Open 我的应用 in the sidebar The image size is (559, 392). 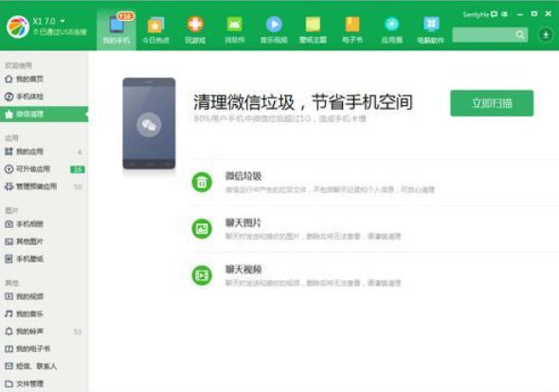(45, 151)
